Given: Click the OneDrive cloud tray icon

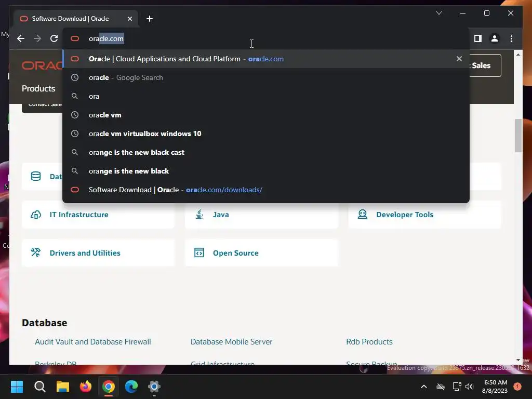Looking at the screenshot, I should coord(441,387).
